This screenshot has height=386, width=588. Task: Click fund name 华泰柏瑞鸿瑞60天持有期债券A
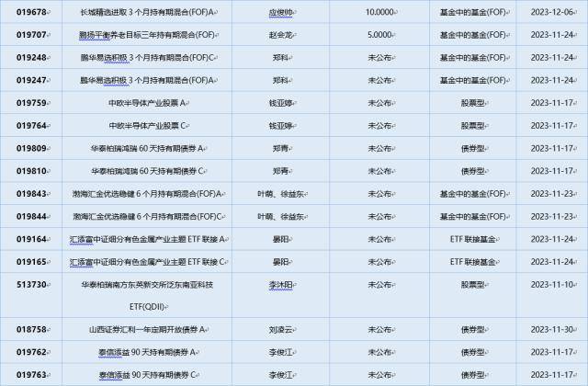[147, 148]
